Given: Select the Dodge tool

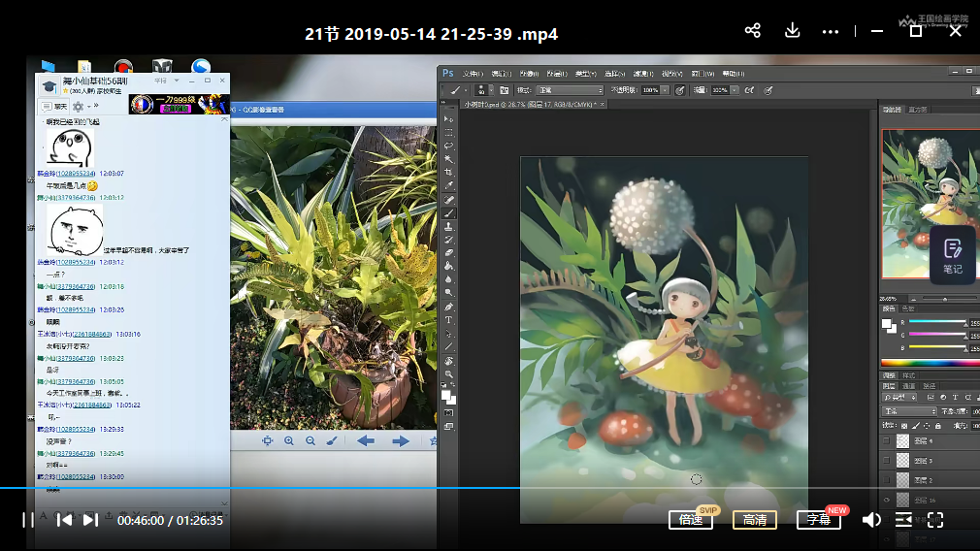Looking at the screenshot, I should click(448, 292).
